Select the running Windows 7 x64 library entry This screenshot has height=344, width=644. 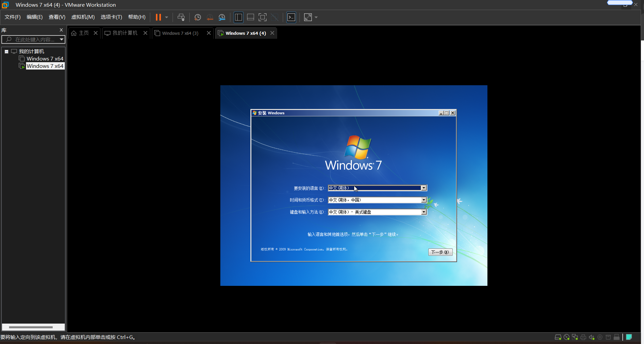click(x=45, y=66)
